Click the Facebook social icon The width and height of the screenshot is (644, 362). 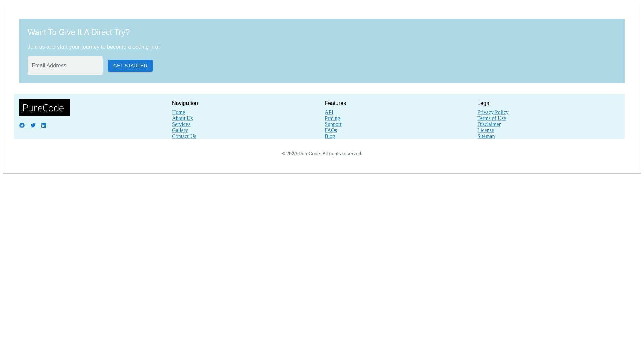pos(22,125)
